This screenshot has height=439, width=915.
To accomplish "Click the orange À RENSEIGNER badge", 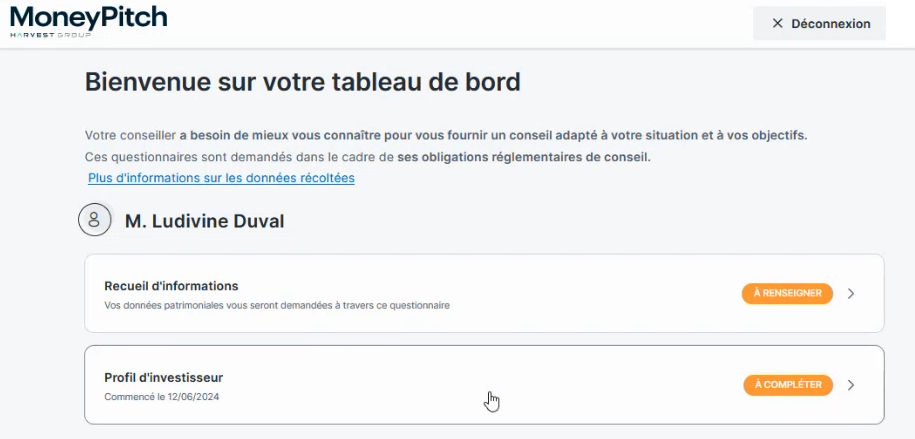I will [x=787, y=293].
